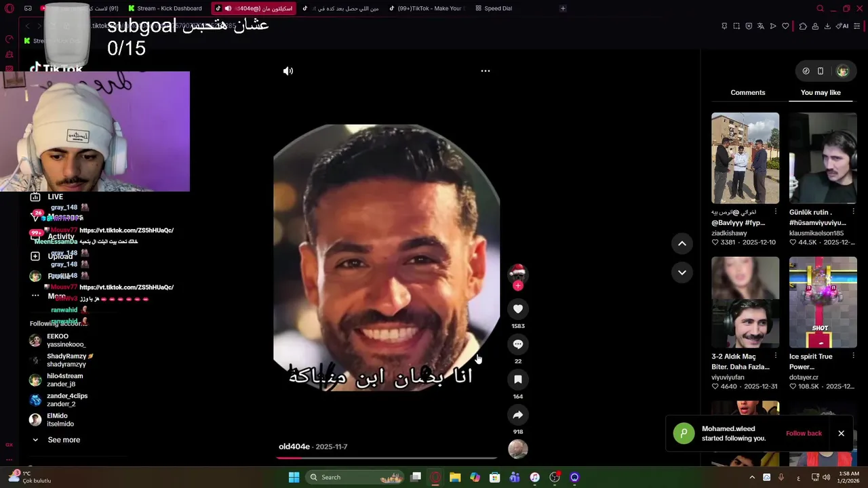Click Follow back on Mohamed.wleed notification

pos(804,433)
